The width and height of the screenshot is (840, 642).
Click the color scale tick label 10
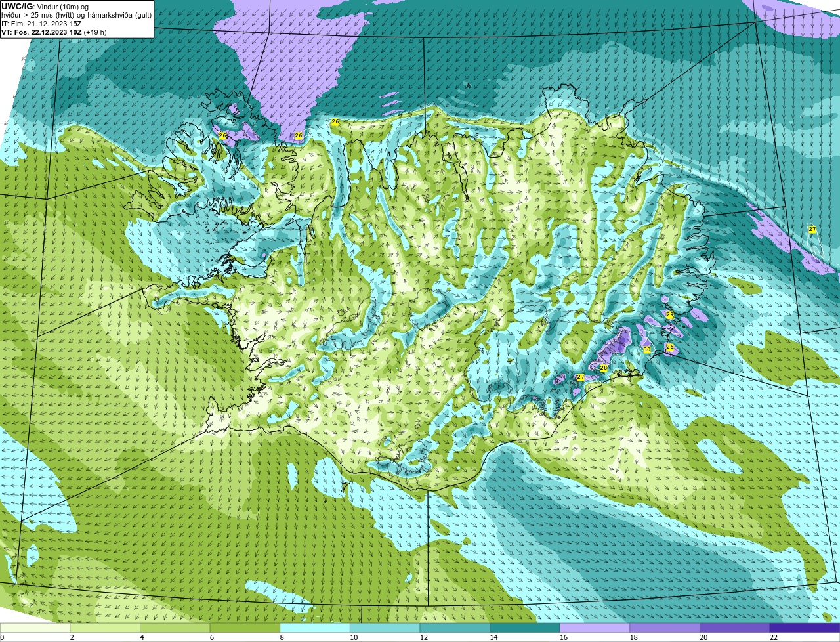click(354, 637)
